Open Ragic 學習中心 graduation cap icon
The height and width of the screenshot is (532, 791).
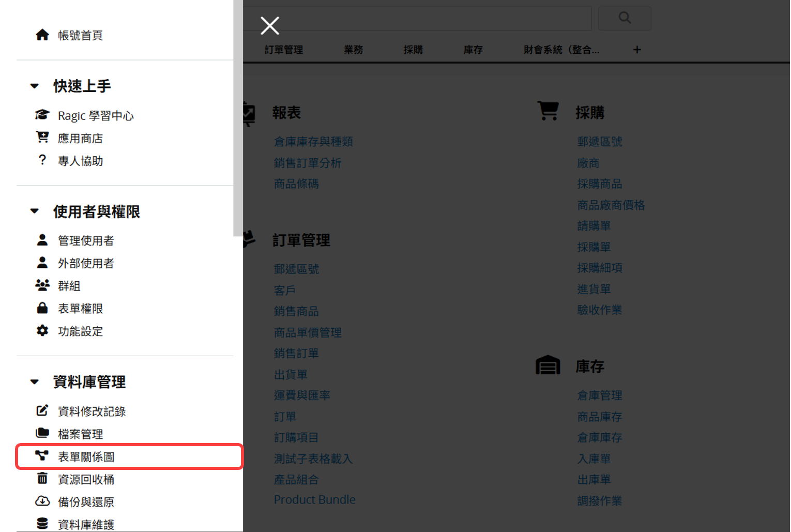tap(42, 114)
